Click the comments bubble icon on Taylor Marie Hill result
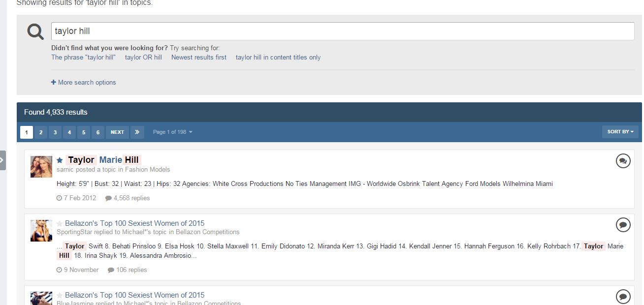 [623, 161]
